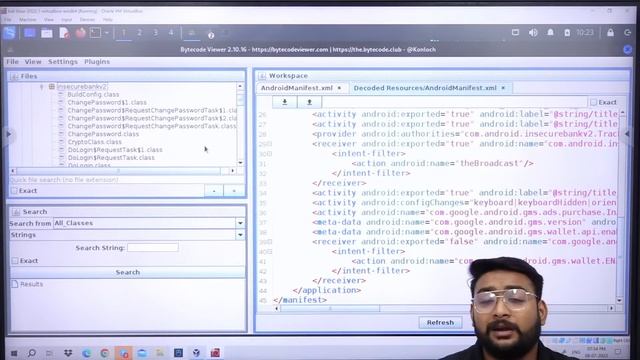Click the 10:23 clock in Kali panel
The image size is (640, 360).
[x=584, y=33]
